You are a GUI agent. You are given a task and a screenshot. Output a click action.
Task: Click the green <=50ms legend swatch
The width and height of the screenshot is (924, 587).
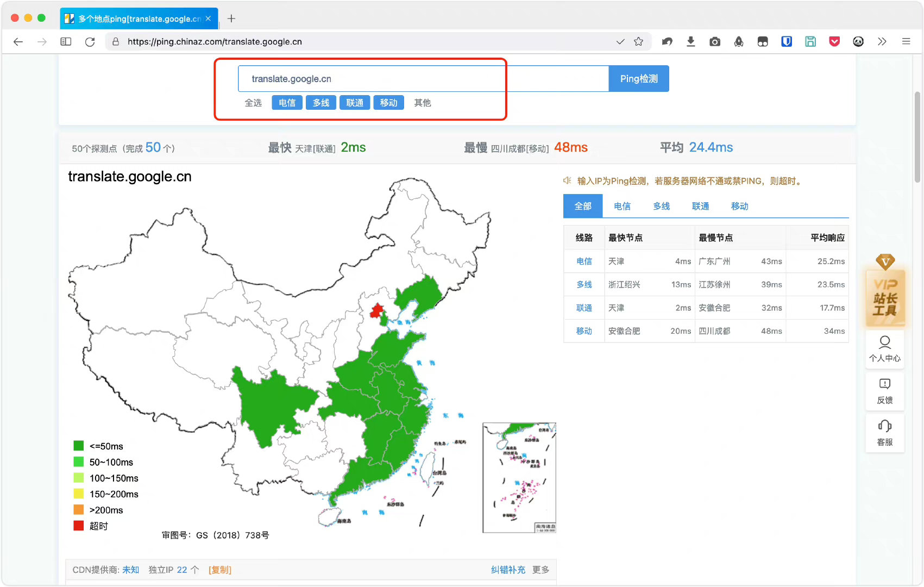tap(78, 445)
